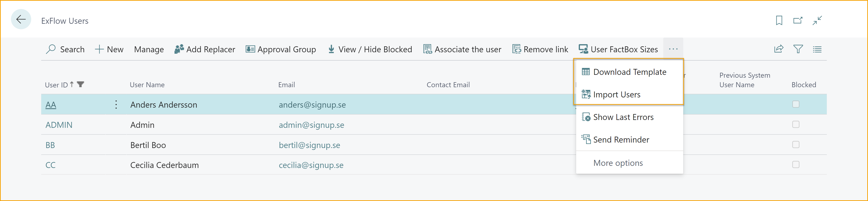The width and height of the screenshot is (868, 201).
Task: Open the Manage menu
Action: pyautogui.click(x=149, y=49)
